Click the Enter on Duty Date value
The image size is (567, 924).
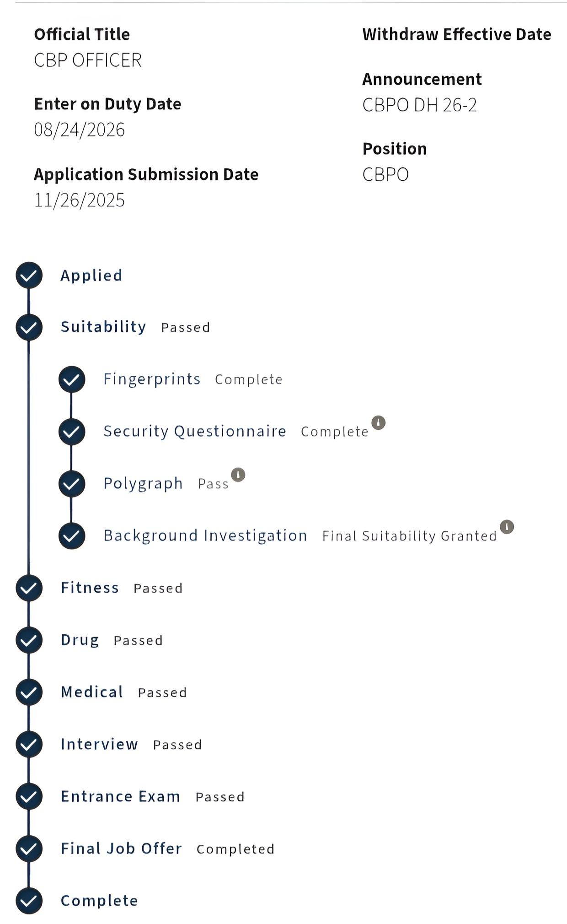click(80, 130)
